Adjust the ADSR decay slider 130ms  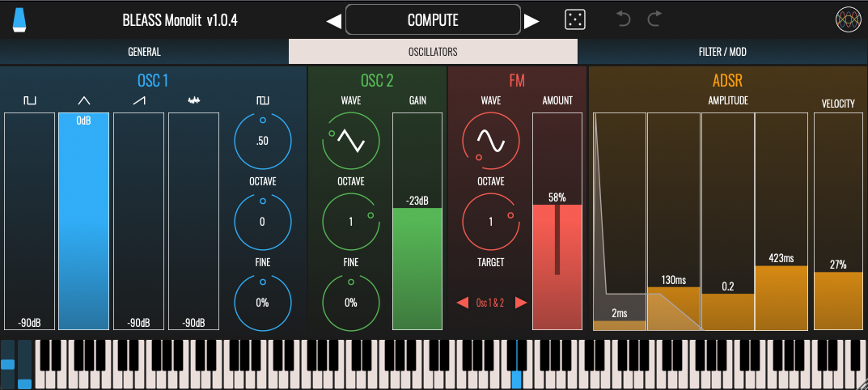674,221
